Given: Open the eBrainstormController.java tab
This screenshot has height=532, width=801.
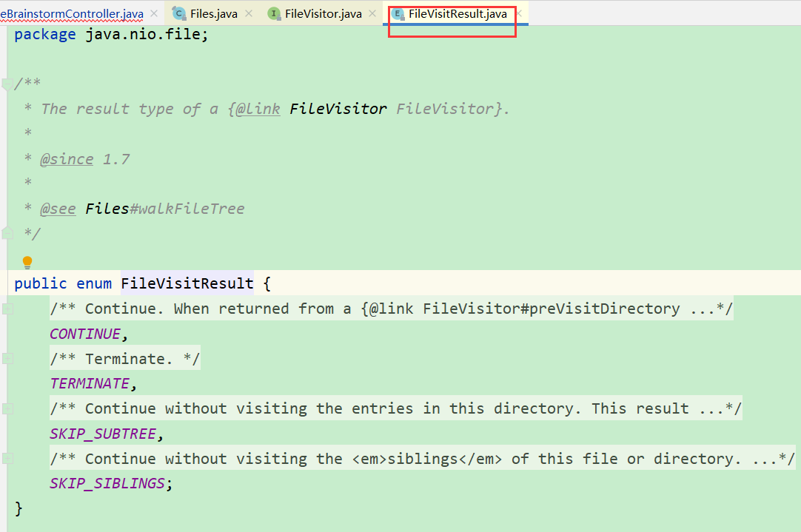Looking at the screenshot, I should [72, 14].
